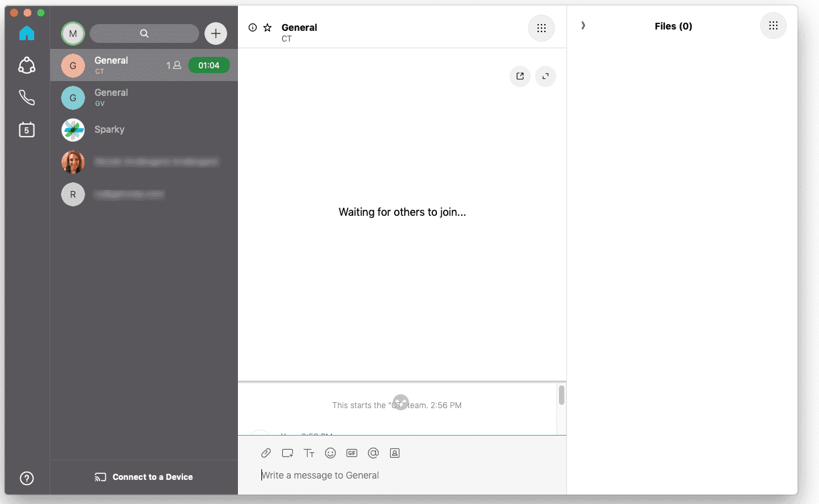Open the emoji picker

(330, 453)
